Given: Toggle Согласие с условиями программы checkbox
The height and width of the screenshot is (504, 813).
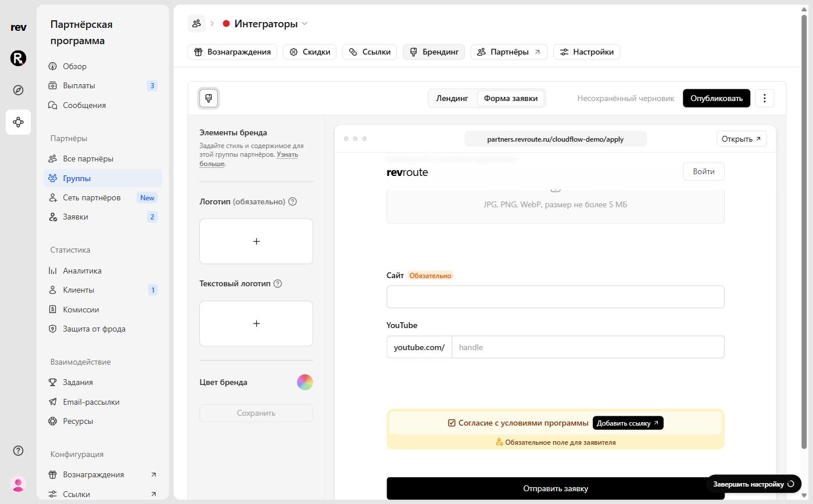Looking at the screenshot, I should point(452,423).
